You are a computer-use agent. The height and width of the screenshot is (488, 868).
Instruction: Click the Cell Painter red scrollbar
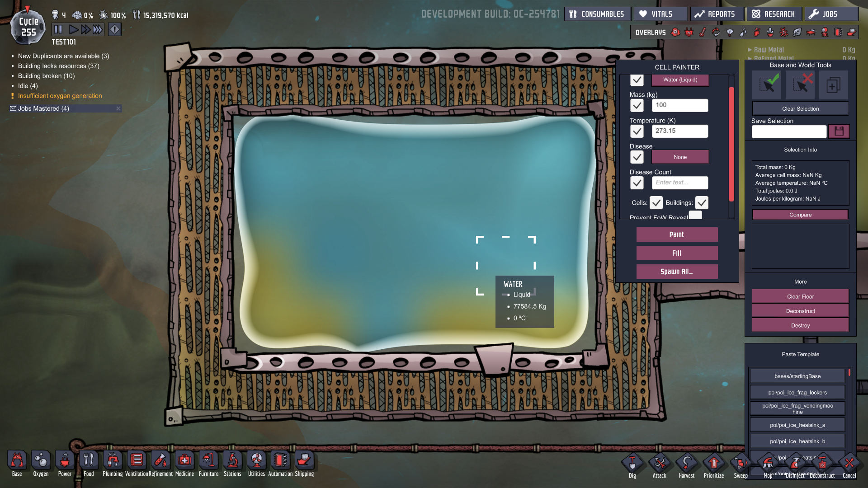click(x=731, y=145)
